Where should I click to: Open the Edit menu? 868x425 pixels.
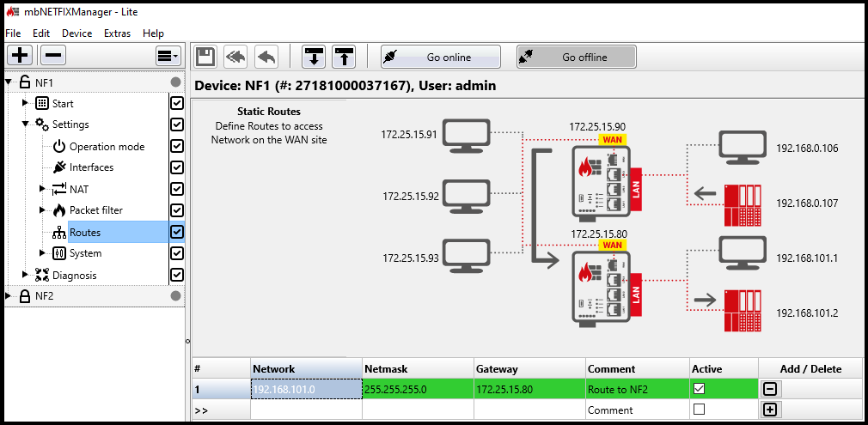pos(41,33)
